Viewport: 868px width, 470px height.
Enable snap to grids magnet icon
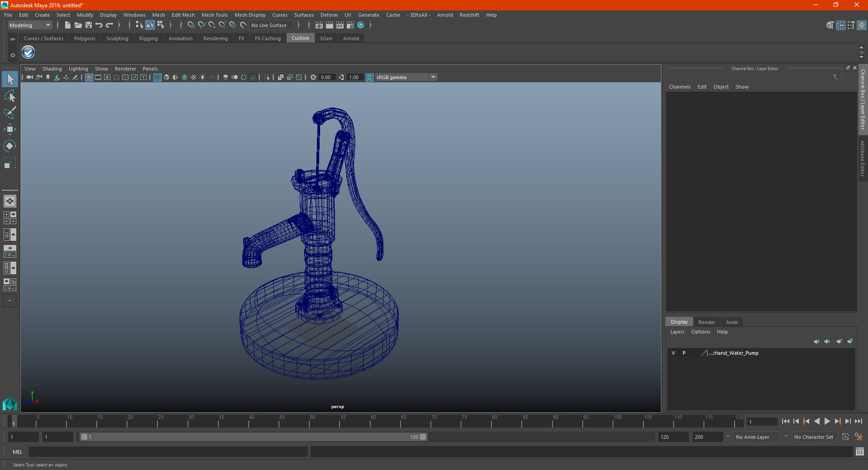(191, 25)
